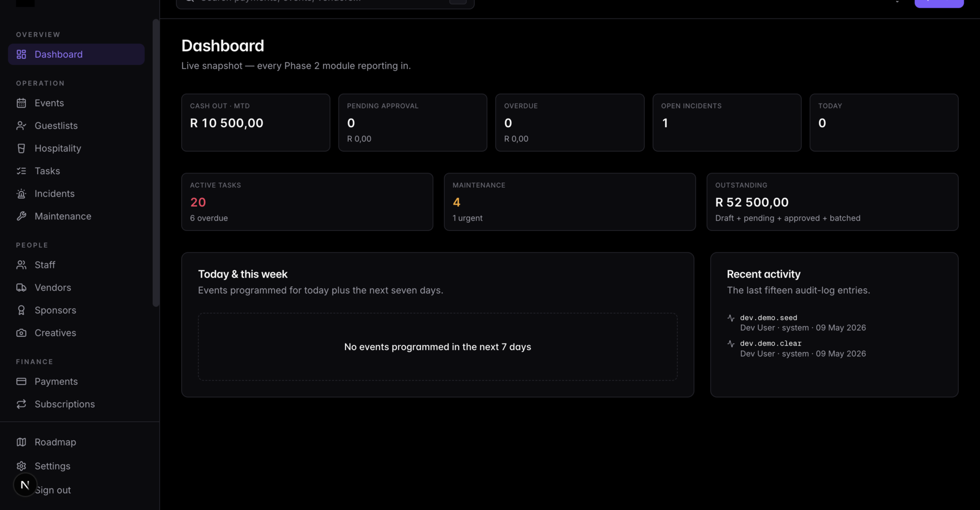
Task: Open the Tasks section
Action: coord(76,171)
